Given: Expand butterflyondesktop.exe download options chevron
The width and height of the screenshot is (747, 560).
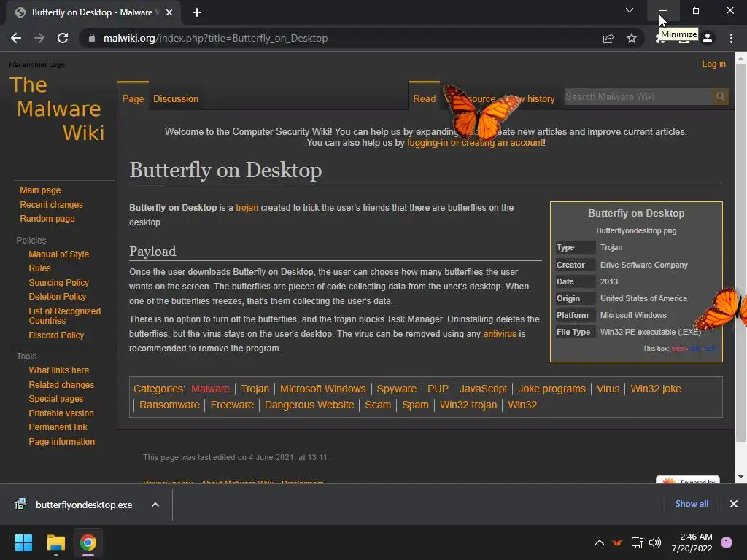Looking at the screenshot, I should point(155,505).
